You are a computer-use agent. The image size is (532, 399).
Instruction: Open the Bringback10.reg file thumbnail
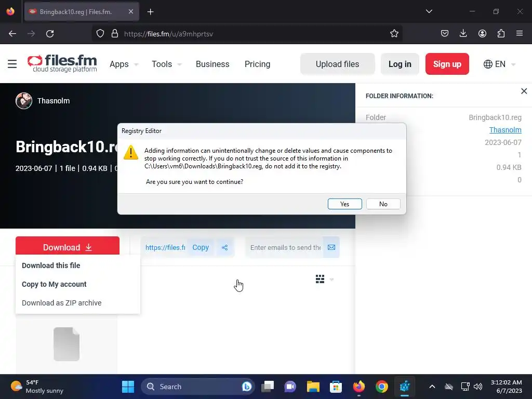pyautogui.click(x=66, y=344)
